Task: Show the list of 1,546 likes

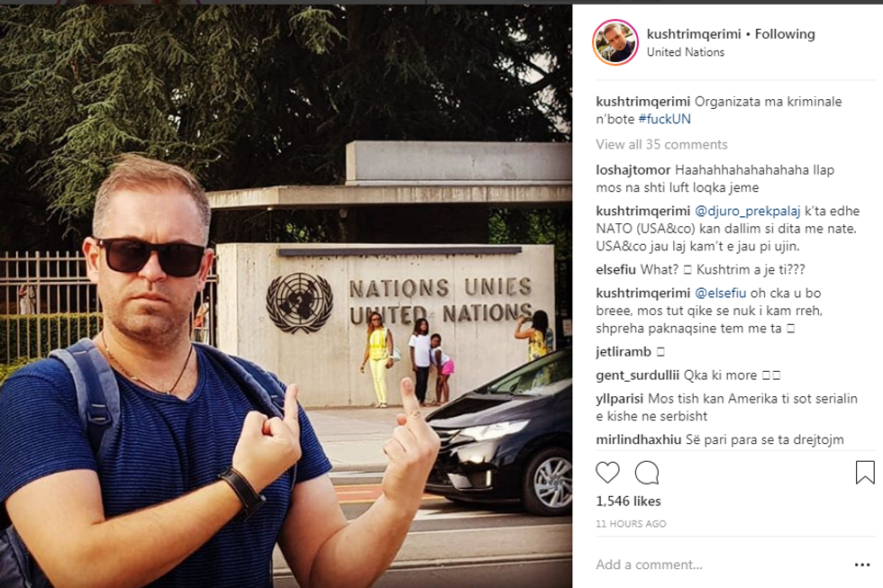Action: point(629,501)
